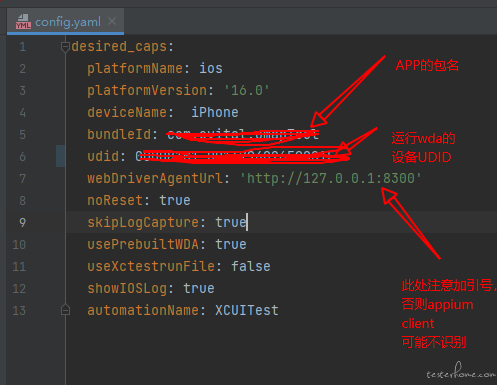Click the fold end marker at line 13
The height and width of the screenshot is (385, 497).
[65, 310]
